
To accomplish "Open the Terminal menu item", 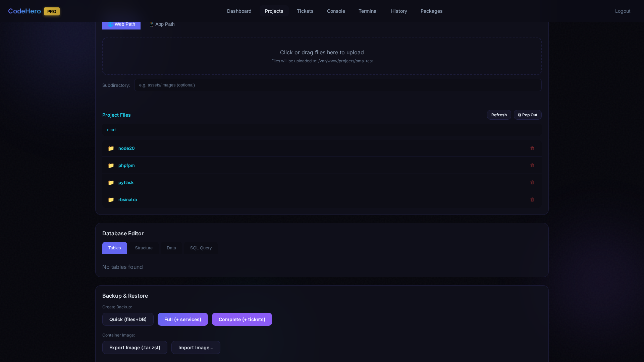I will 368,11.
